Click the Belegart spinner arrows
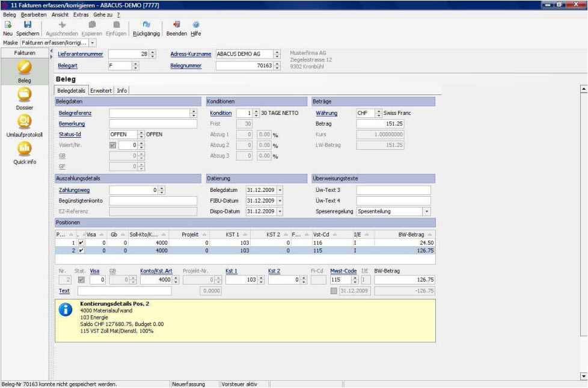 click(135, 66)
